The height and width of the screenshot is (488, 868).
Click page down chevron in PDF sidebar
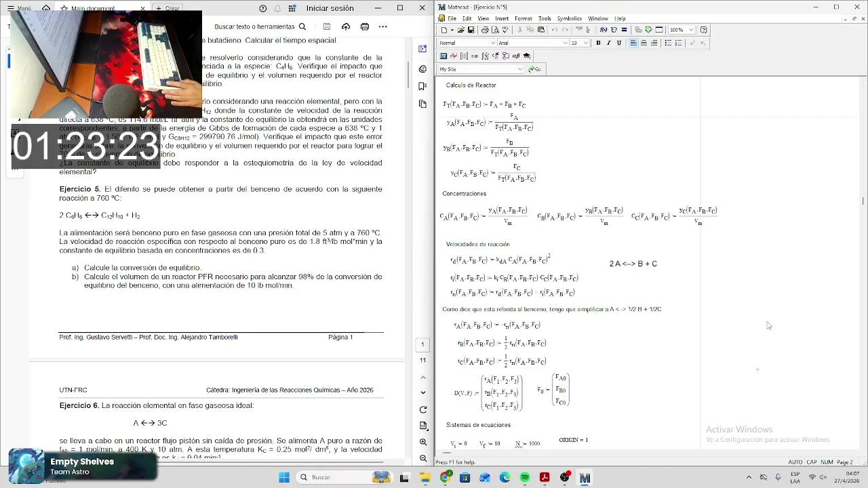pyautogui.click(x=422, y=392)
